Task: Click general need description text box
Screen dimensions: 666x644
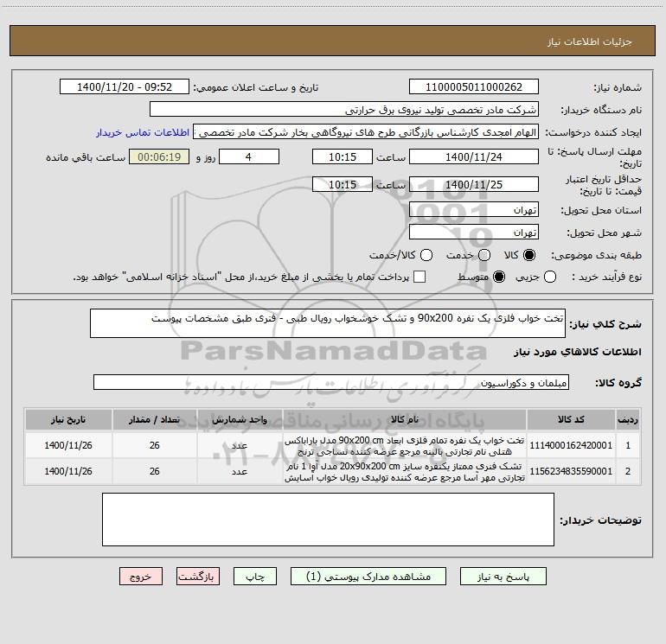Action: 328,323
